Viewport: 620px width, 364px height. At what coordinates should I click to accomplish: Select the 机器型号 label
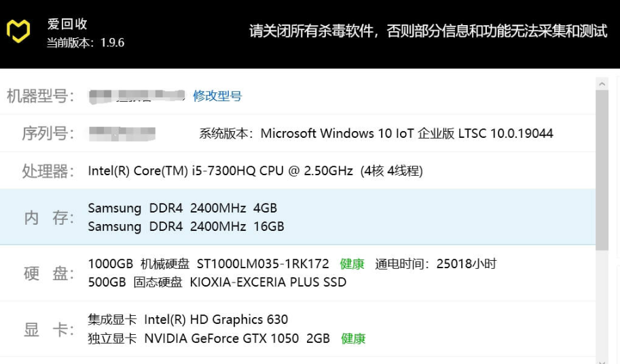click(40, 96)
